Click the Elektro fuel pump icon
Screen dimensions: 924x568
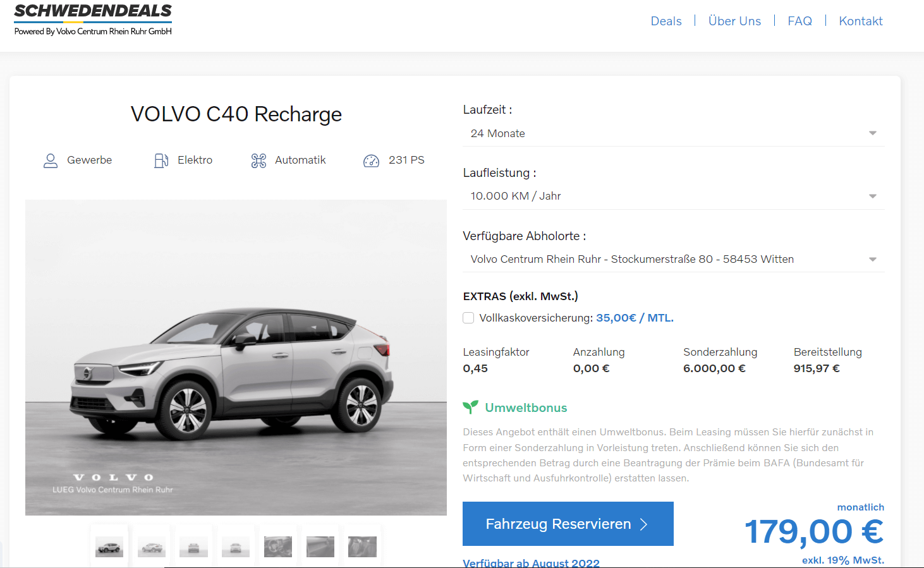[161, 160]
